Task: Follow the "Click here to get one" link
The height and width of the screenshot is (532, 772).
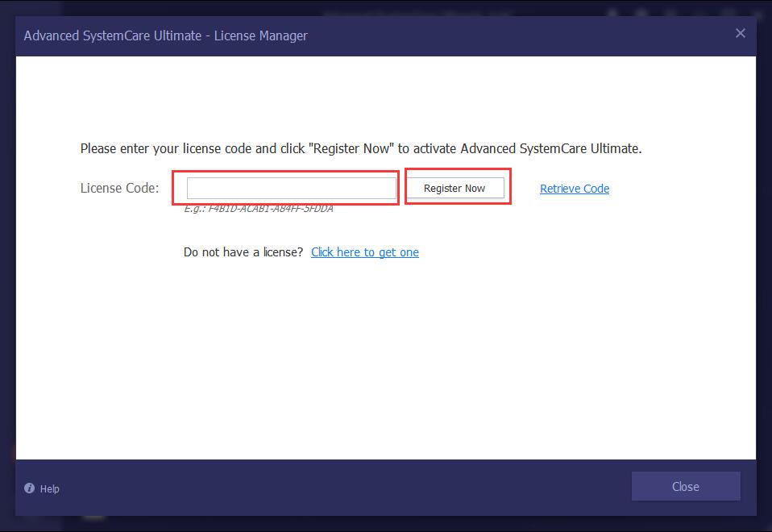Action: [365, 252]
